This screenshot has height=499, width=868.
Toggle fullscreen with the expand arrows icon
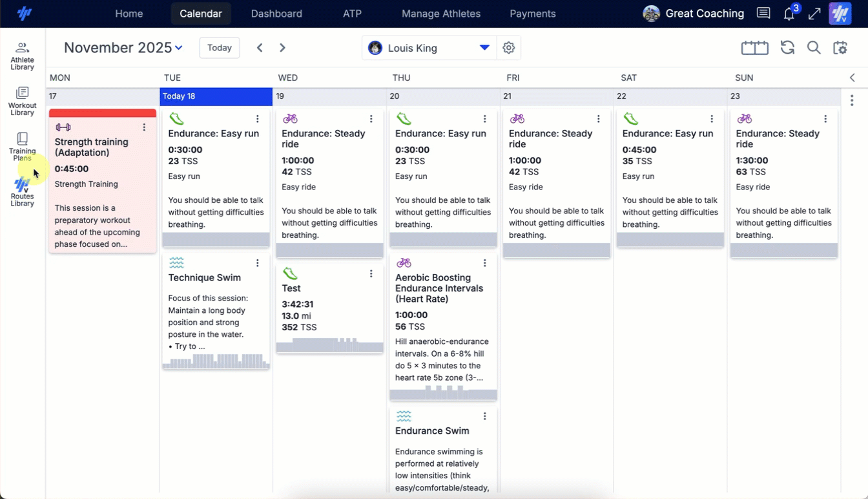click(x=814, y=14)
